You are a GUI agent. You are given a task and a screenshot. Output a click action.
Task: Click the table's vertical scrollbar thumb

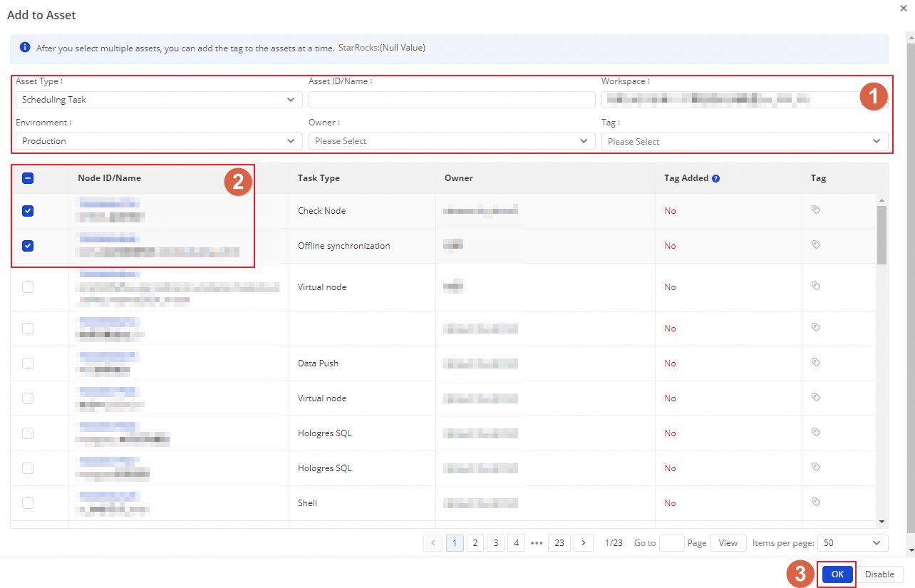(882, 235)
